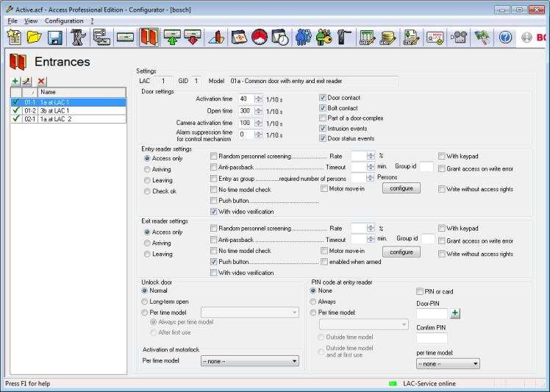Check the PIN or card checkbox
This screenshot has width=550, height=392.
(x=420, y=292)
